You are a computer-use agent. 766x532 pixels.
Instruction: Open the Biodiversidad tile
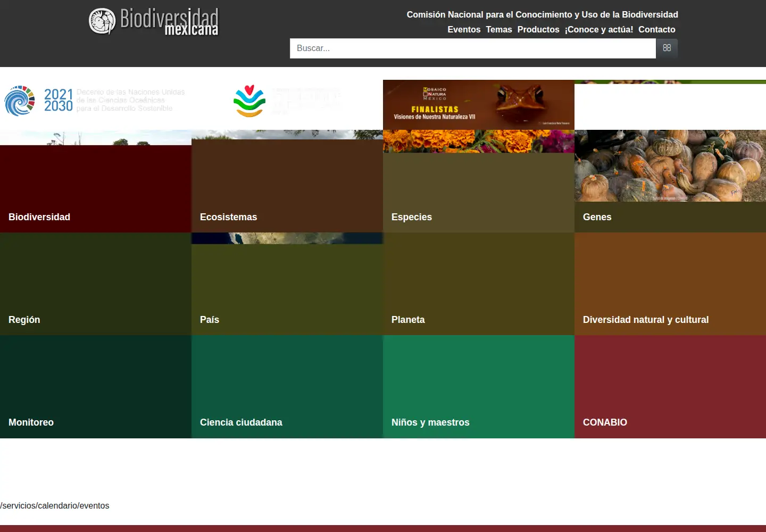pyautogui.click(x=96, y=181)
